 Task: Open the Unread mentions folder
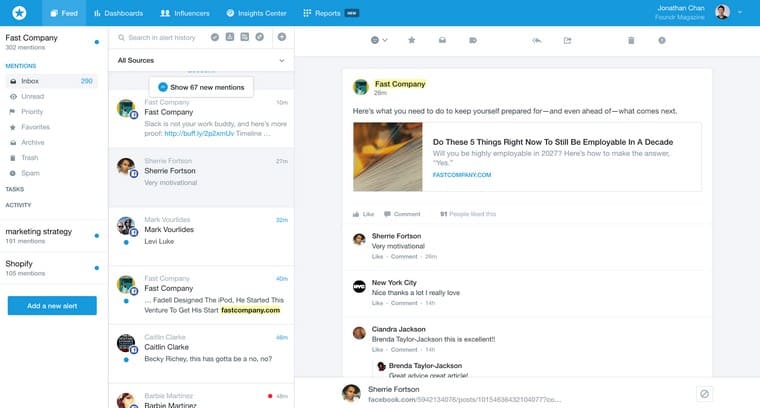point(33,96)
